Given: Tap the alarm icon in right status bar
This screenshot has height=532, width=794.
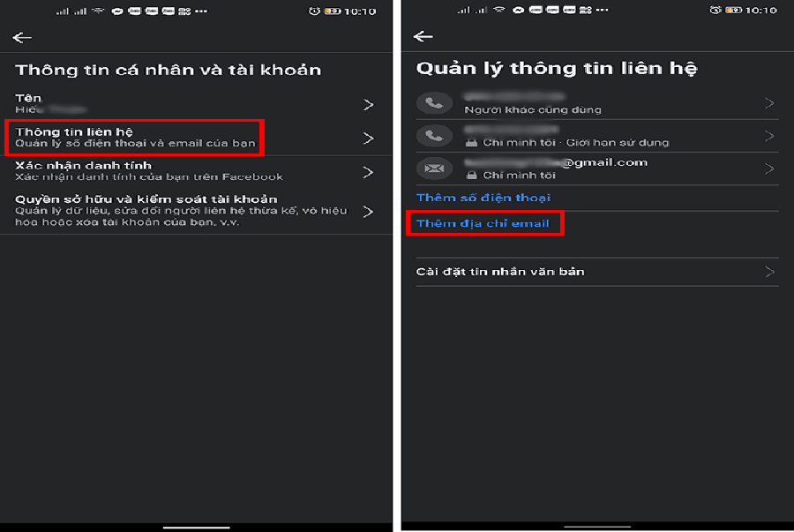Looking at the screenshot, I should 715,10.
